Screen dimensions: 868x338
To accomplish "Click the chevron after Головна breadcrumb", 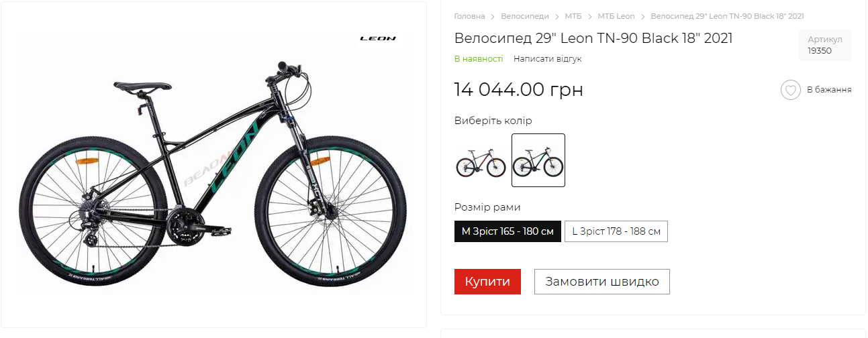I will (493, 16).
